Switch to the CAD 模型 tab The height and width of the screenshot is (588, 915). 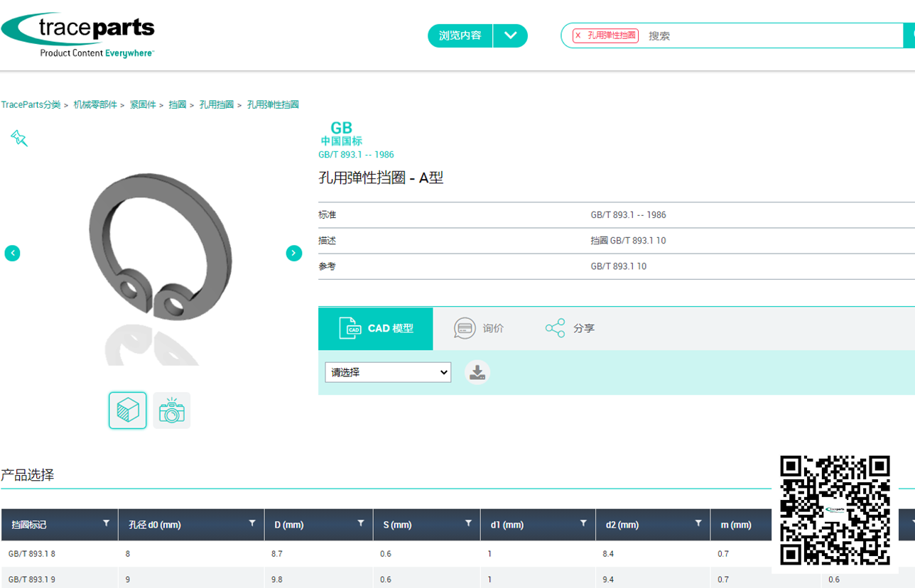pos(375,328)
